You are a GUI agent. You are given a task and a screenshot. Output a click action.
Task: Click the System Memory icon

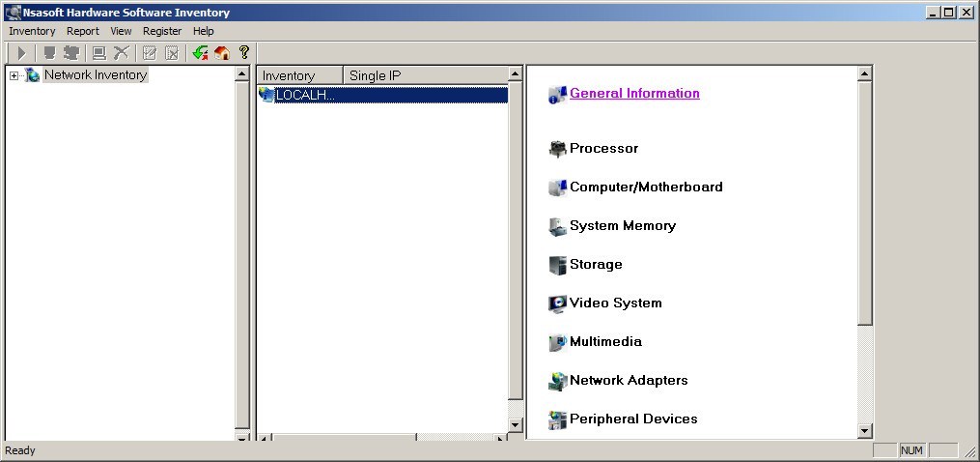tap(557, 226)
